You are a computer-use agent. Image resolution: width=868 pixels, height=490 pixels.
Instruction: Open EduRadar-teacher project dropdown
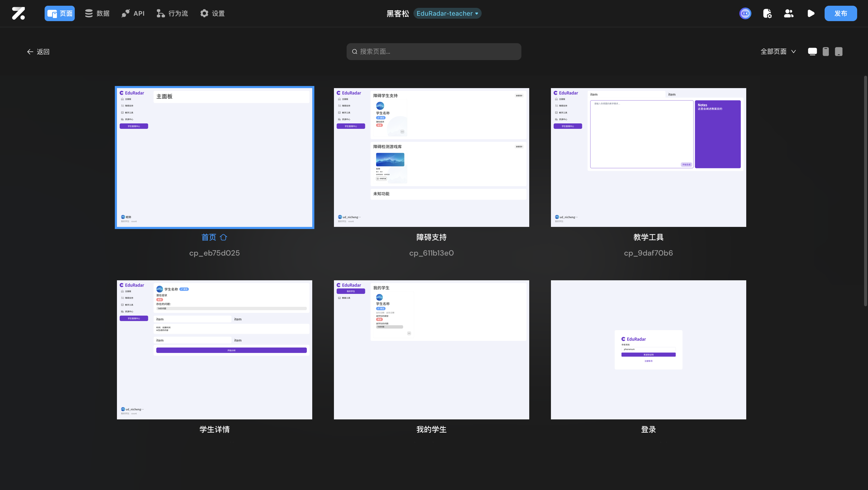tap(447, 14)
